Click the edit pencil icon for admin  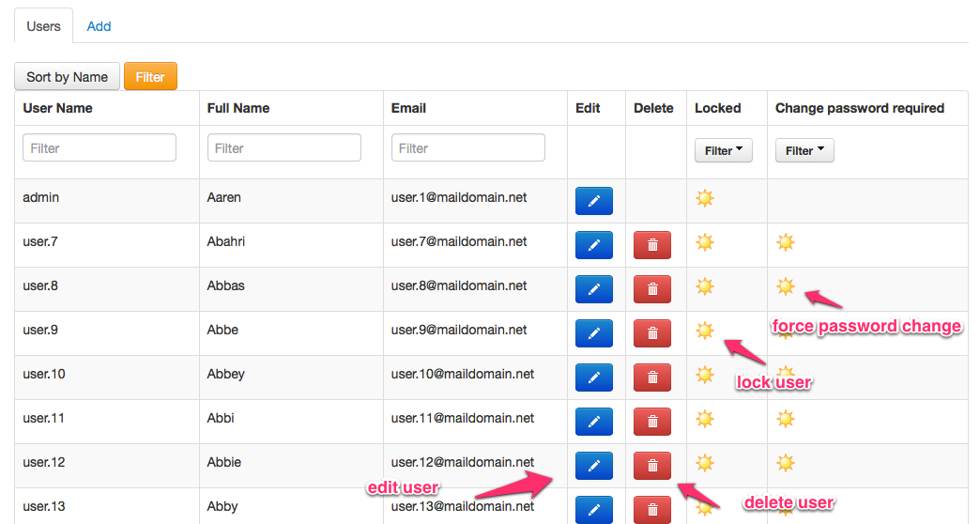[593, 200]
